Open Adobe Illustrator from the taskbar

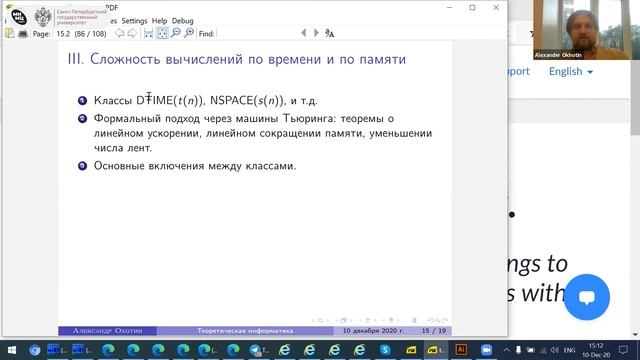pos(461,350)
